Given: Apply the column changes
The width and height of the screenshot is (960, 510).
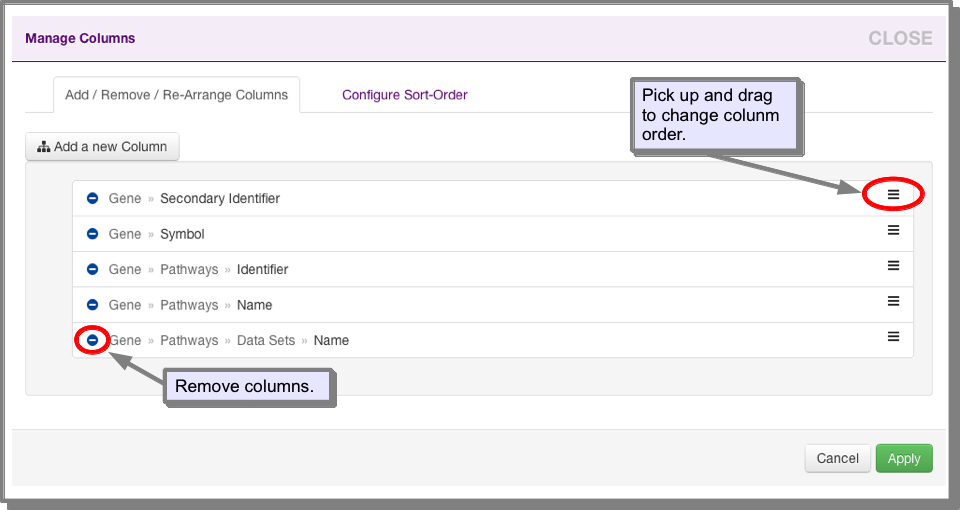Looking at the screenshot, I should (904, 458).
